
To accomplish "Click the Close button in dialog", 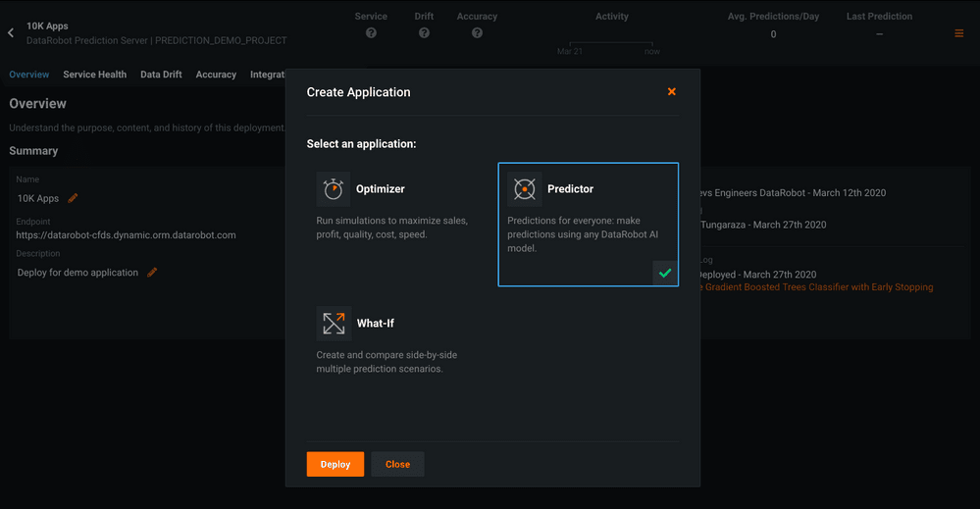I will pyautogui.click(x=397, y=464).
